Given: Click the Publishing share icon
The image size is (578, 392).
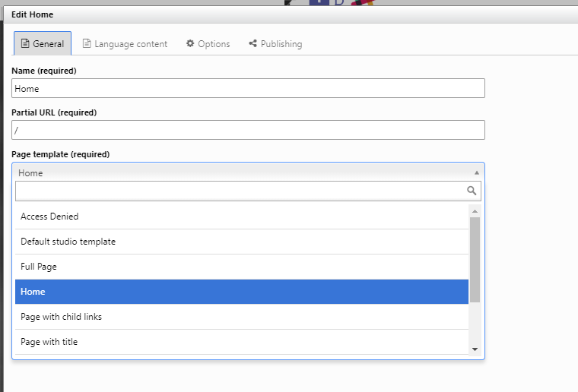Looking at the screenshot, I should pos(252,43).
